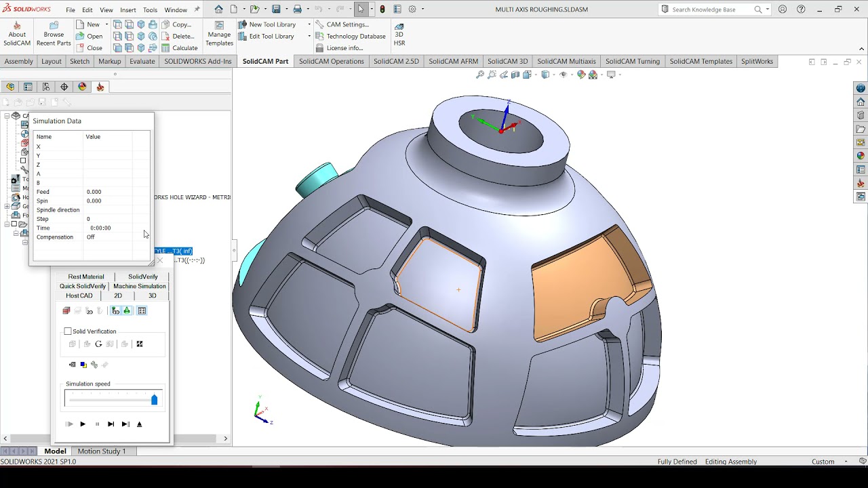
Task: Open About SolidCAM
Action: [17, 34]
